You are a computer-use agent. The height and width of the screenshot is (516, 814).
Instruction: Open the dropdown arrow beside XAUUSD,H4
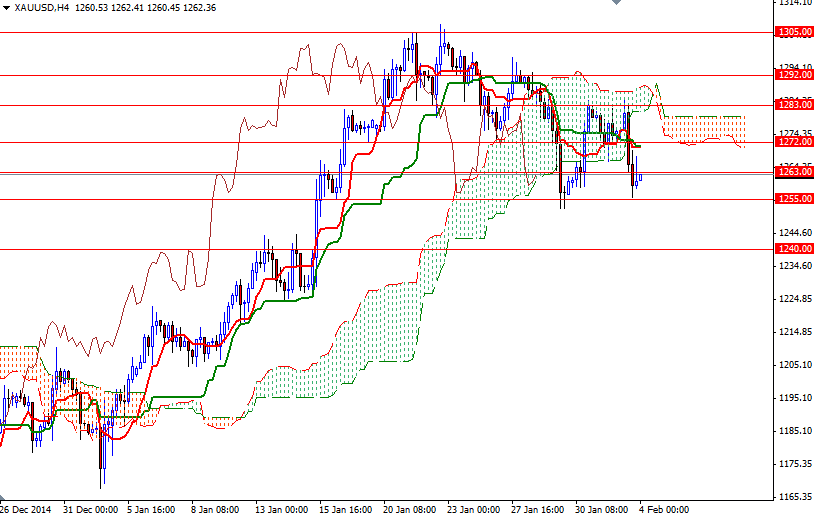tap(6, 7)
